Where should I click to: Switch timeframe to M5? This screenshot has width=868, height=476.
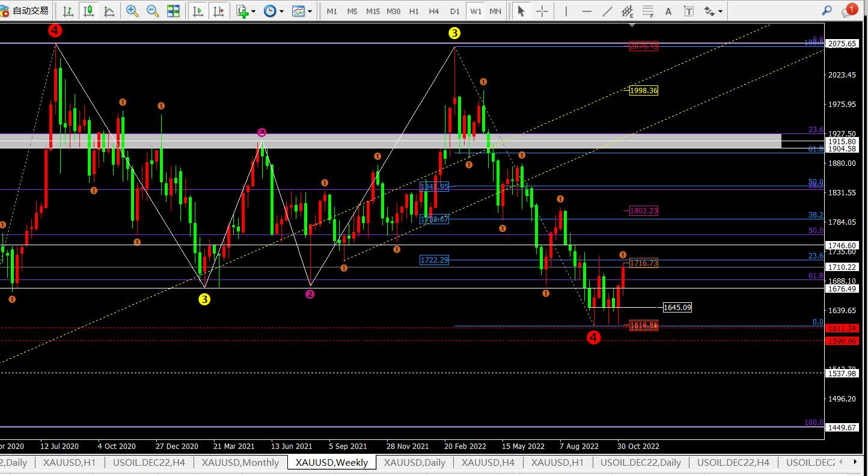[352, 11]
